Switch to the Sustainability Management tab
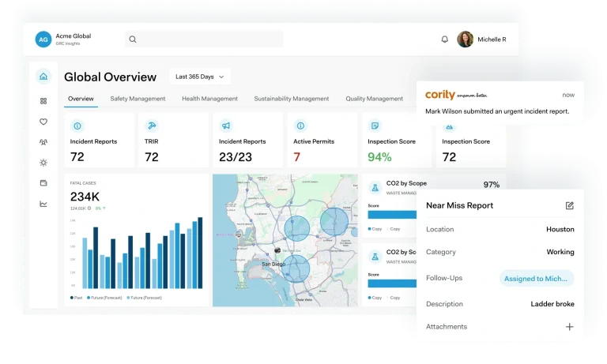The height and width of the screenshot is (364, 607). click(x=292, y=99)
